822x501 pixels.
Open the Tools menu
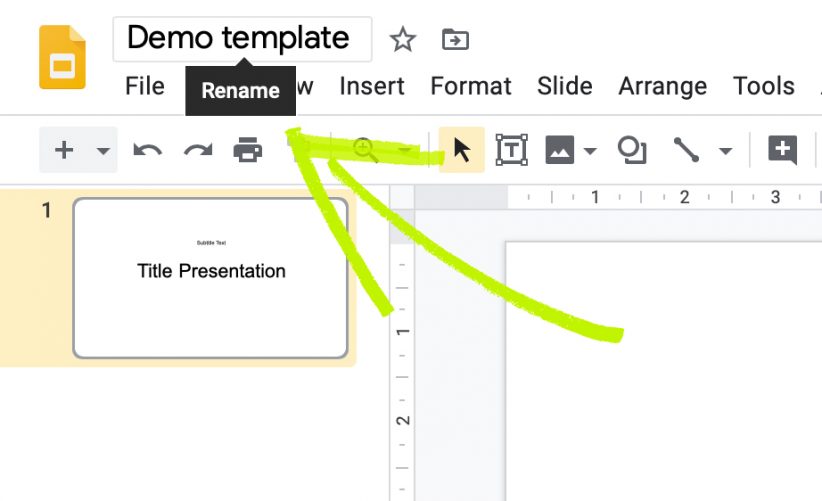(764, 86)
